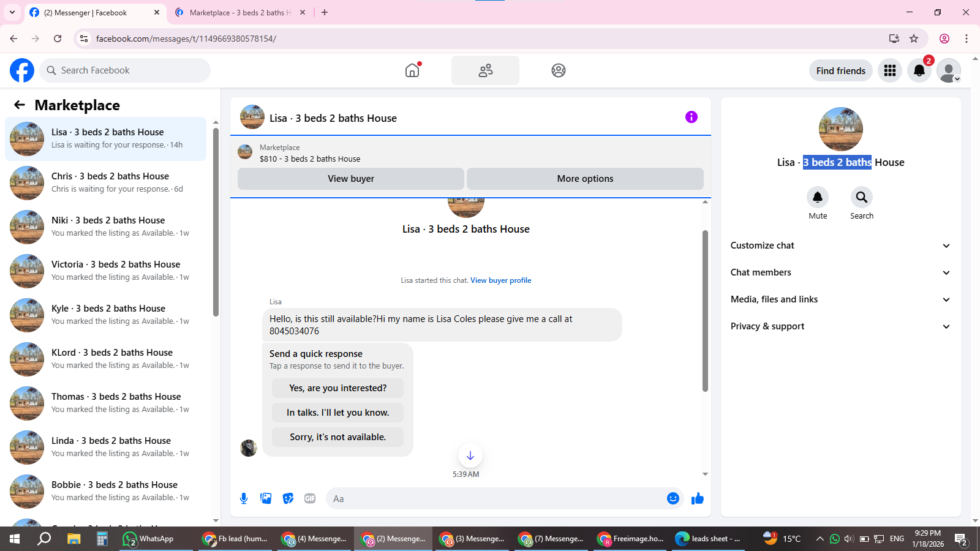Image resolution: width=980 pixels, height=551 pixels.
Task: Click chat messages scrollbar thumb
Action: pyautogui.click(x=705, y=311)
